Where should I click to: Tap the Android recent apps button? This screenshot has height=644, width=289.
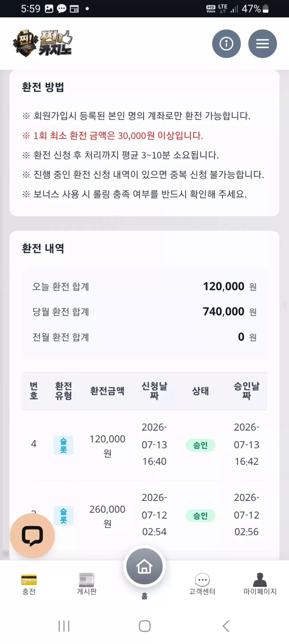coord(64,626)
